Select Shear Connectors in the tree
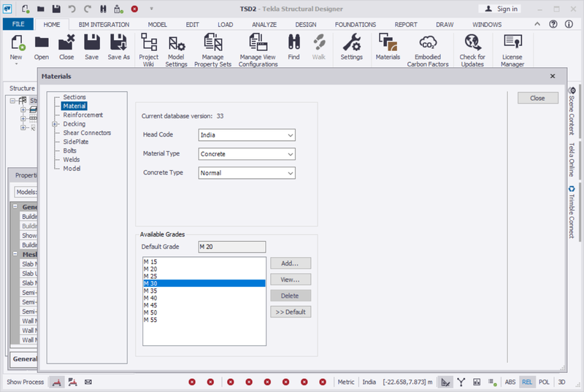 pyautogui.click(x=87, y=133)
